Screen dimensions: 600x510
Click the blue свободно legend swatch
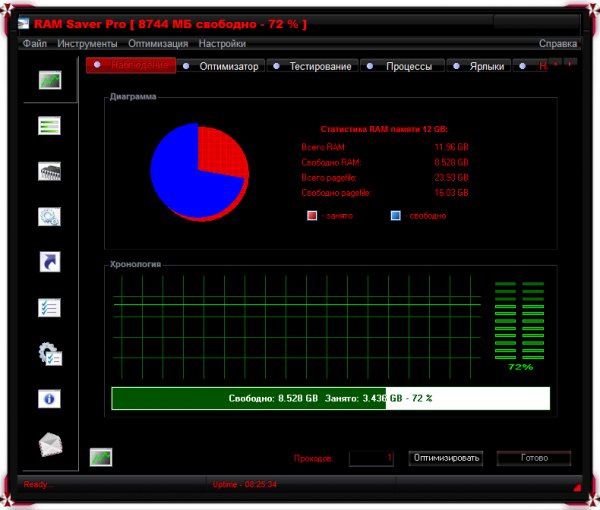pyautogui.click(x=396, y=215)
